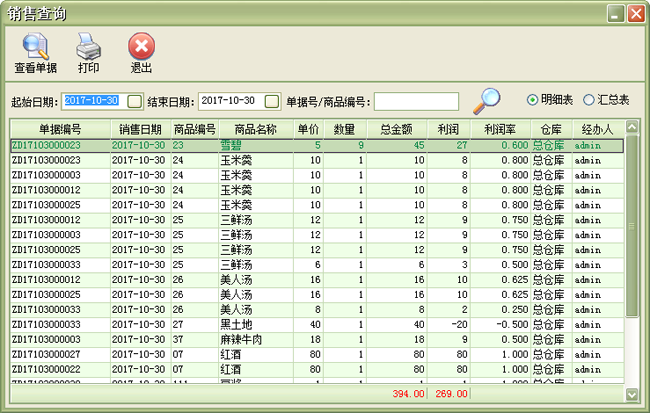The width and height of the screenshot is (650, 413).
Task: Open the 起始日期 date picker
Action: pyautogui.click(x=134, y=102)
